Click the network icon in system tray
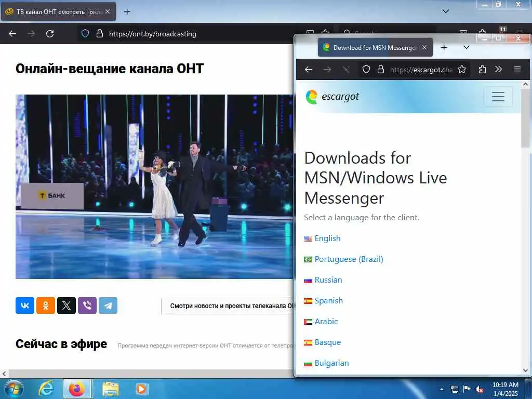 pyautogui.click(x=454, y=389)
